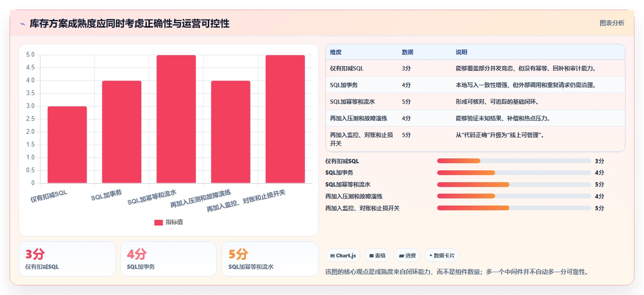Click description starting 从“代码正确”升级为
The image size is (644, 295).
[500, 135]
